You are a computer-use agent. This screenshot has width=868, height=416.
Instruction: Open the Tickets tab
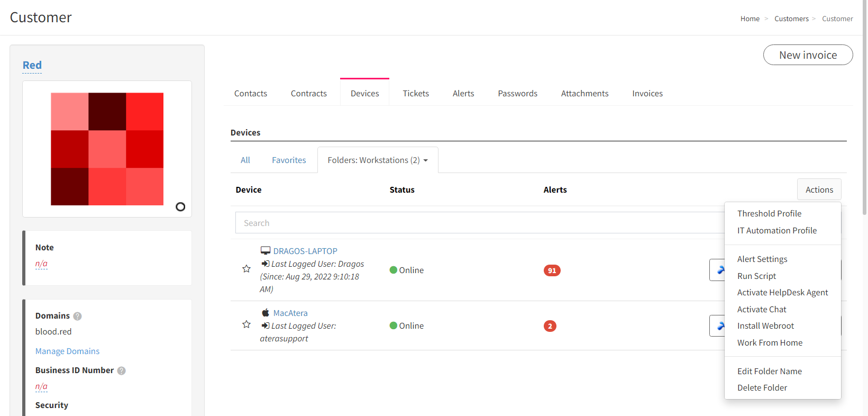(x=416, y=93)
